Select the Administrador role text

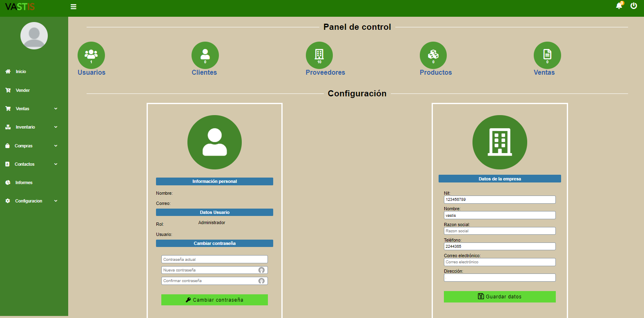[212, 222]
